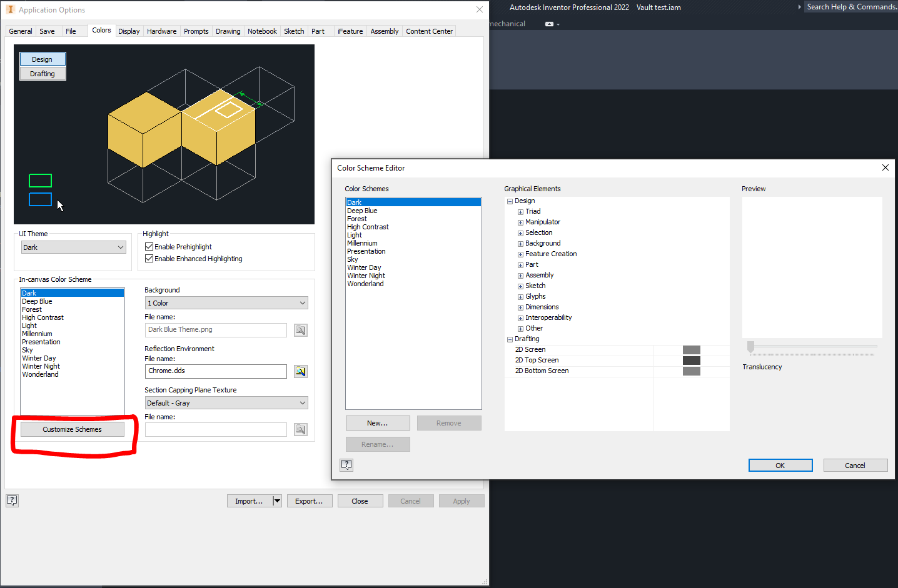The width and height of the screenshot is (898, 588).
Task: Collapse the Drafting tree node
Action: pyautogui.click(x=510, y=339)
